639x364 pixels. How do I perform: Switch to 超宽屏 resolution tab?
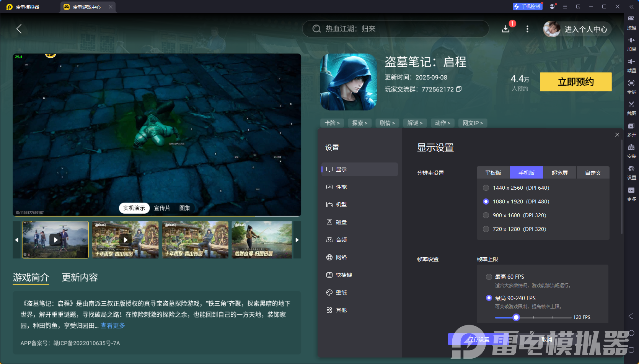click(560, 173)
